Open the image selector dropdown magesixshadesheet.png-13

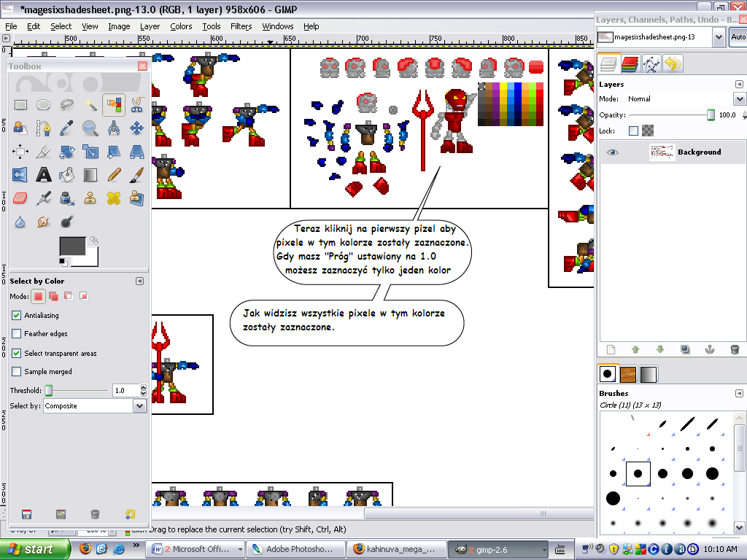point(719,36)
